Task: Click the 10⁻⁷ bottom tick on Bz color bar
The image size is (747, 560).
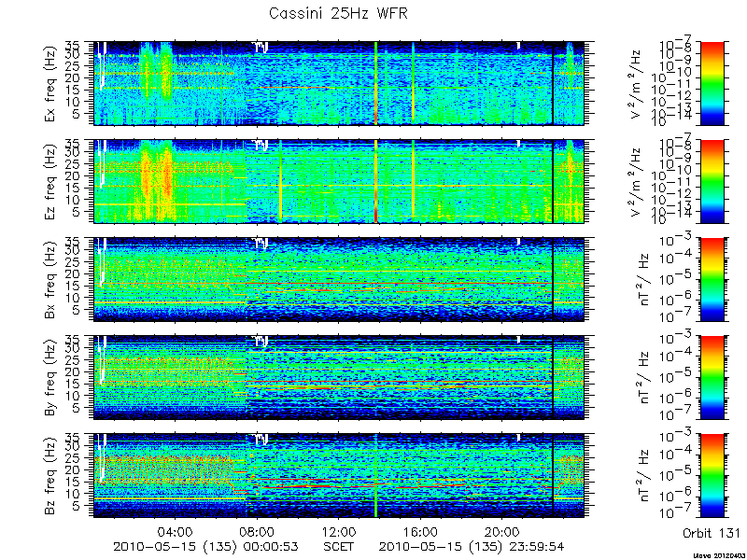Action: click(674, 512)
